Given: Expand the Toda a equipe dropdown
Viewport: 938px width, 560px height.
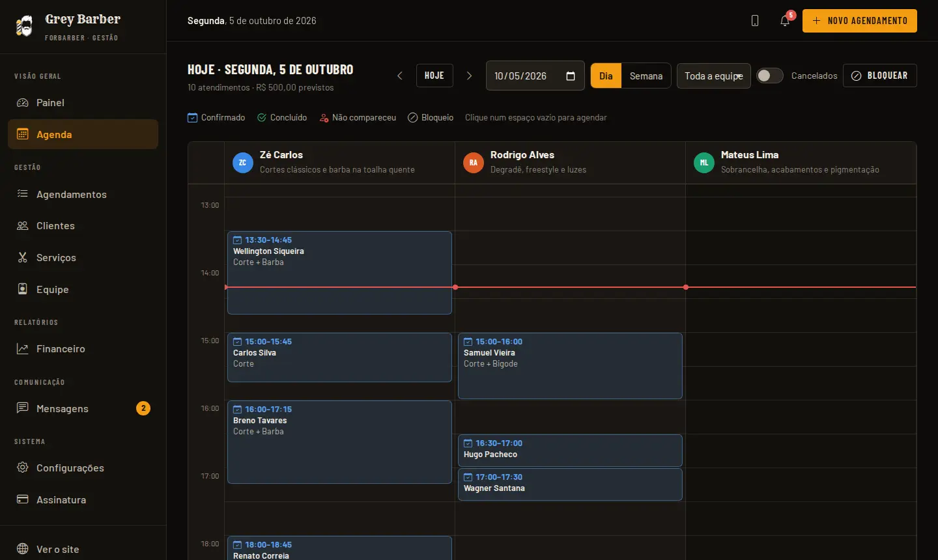Looking at the screenshot, I should coord(714,76).
